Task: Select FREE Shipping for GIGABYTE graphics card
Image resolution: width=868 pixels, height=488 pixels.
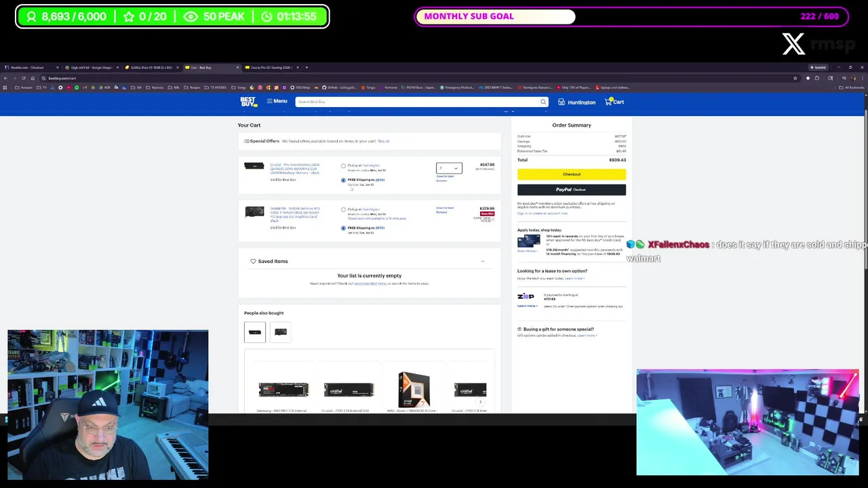Action: point(343,228)
